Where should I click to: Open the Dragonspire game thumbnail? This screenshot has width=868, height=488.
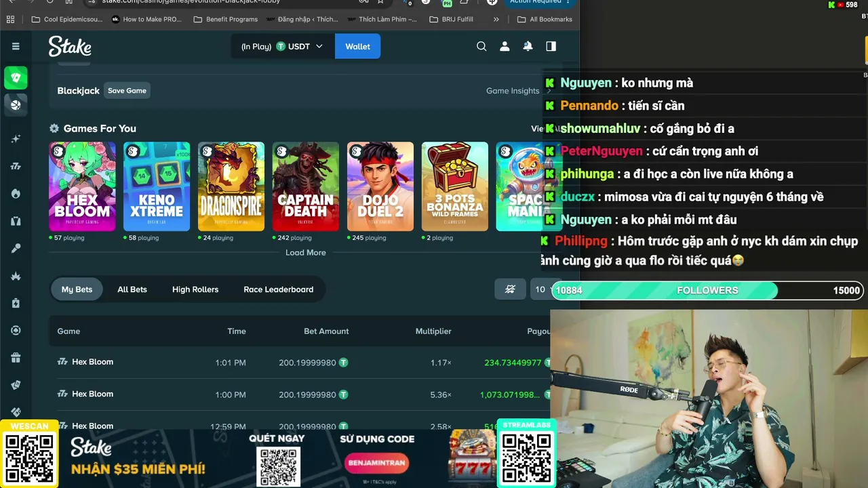[x=231, y=186]
